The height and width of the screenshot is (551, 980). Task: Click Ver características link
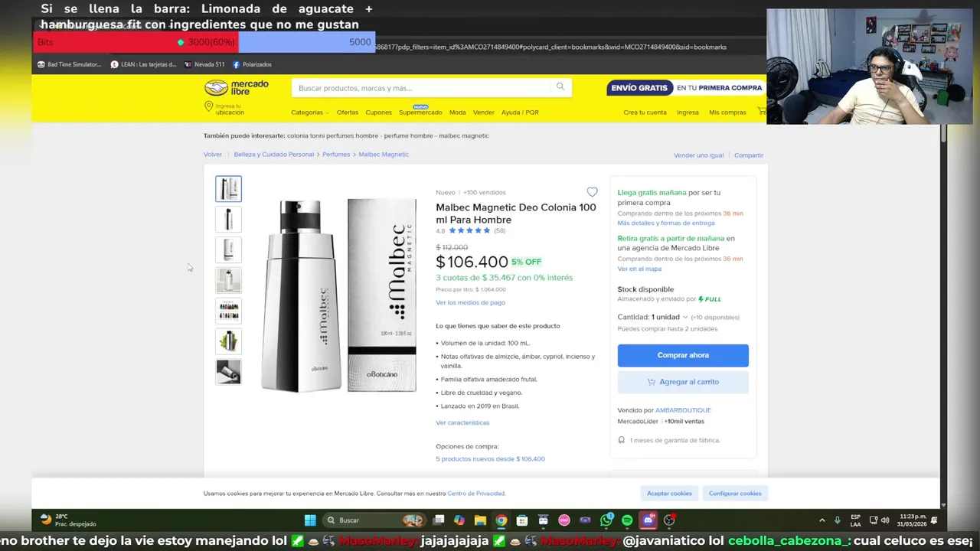(x=462, y=422)
